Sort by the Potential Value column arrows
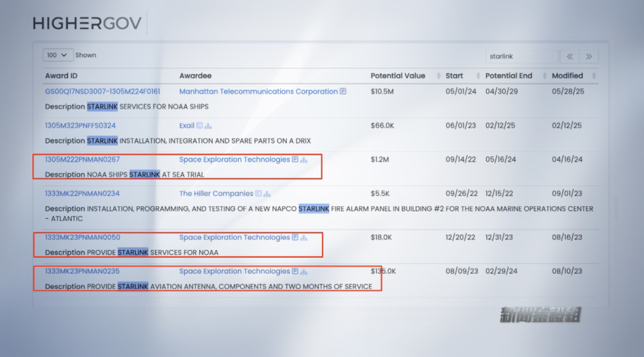Viewport: 644px width, 357px height. [438, 76]
